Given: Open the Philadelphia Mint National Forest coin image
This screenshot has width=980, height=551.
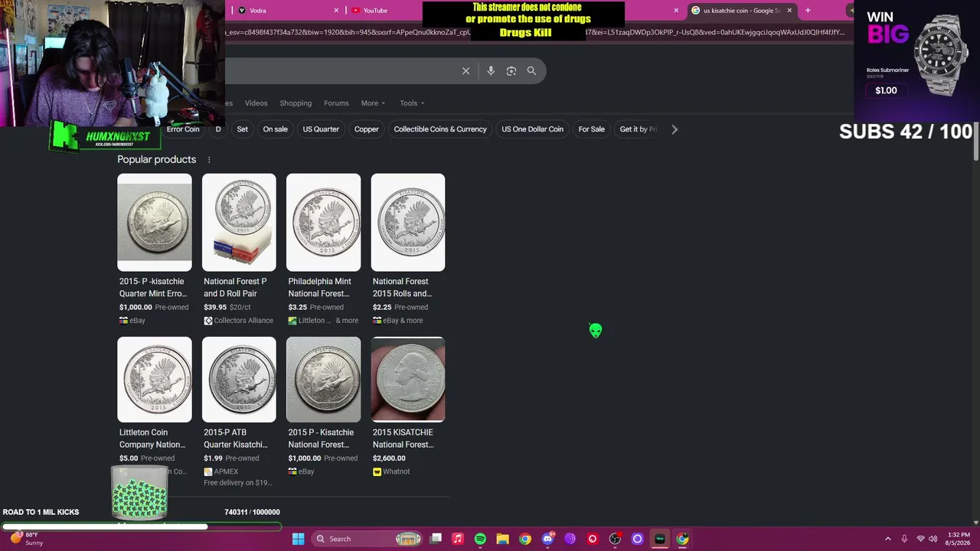Looking at the screenshot, I should point(324,223).
